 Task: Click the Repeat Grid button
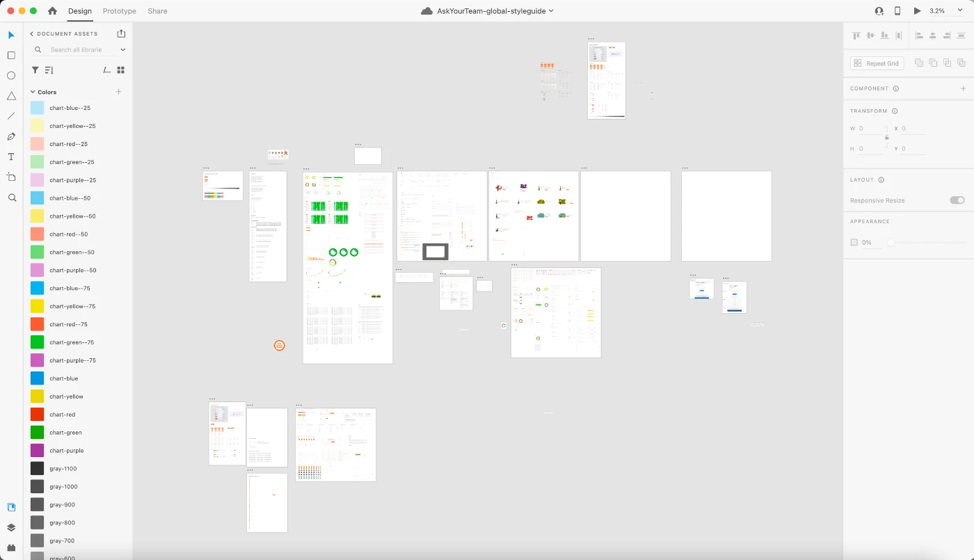877,63
